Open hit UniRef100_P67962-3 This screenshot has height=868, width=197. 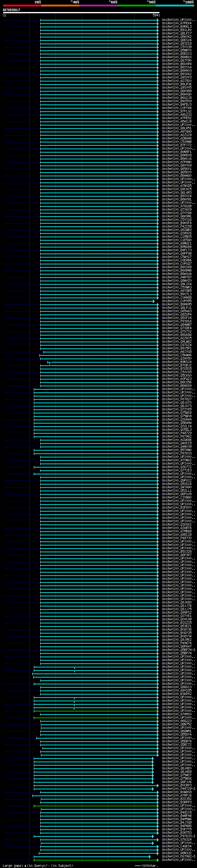[x=179, y=856]
